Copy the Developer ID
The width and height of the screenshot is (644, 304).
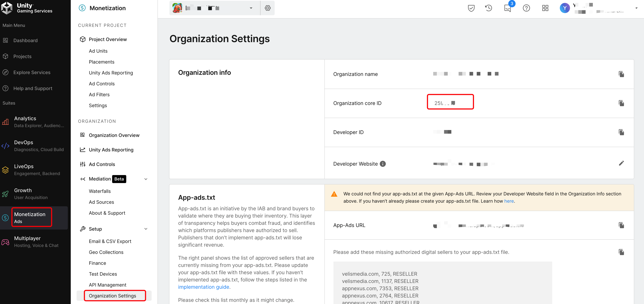coord(622,132)
